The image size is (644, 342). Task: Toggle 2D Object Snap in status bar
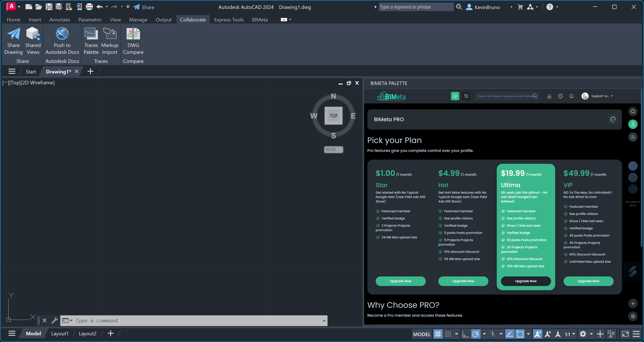(x=520, y=334)
